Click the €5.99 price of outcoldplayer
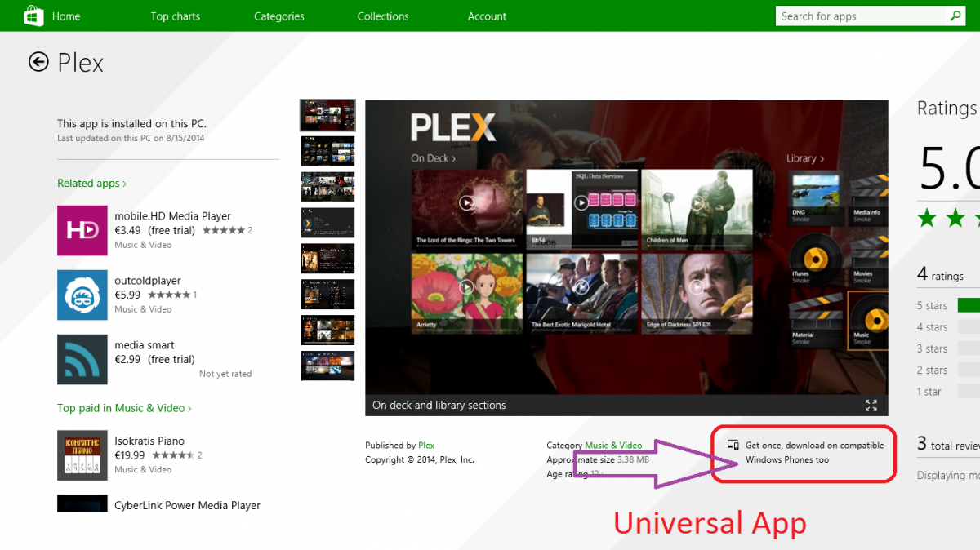 click(127, 295)
